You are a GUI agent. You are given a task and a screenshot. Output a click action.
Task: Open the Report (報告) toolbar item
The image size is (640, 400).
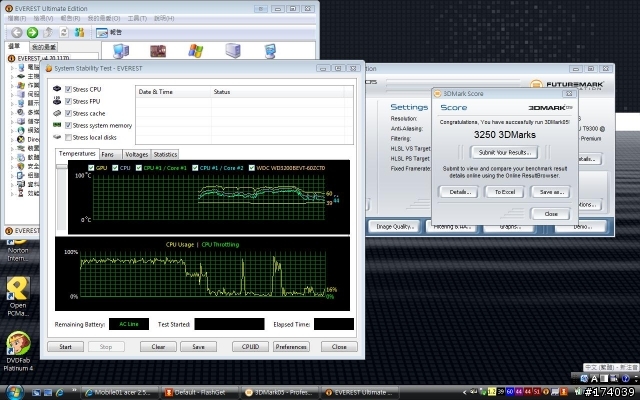tap(109, 32)
